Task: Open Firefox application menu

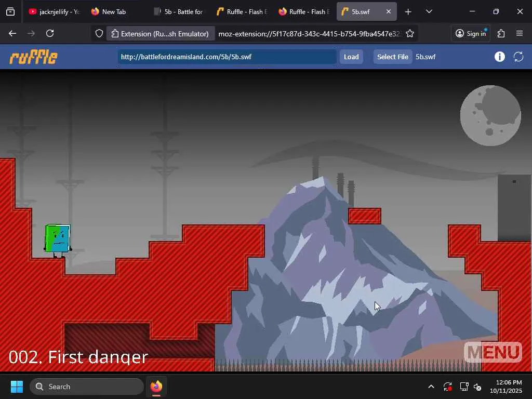Action: pyautogui.click(x=520, y=33)
